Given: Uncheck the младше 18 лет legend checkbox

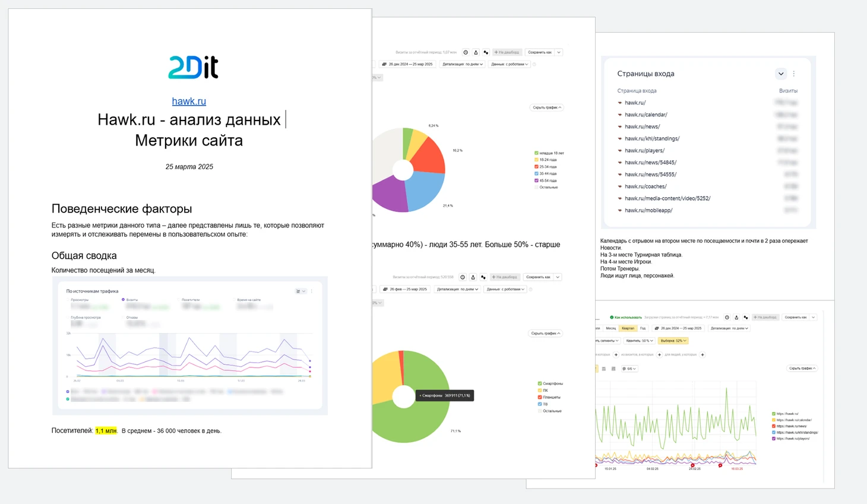Looking at the screenshot, I should (x=536, y=153).
